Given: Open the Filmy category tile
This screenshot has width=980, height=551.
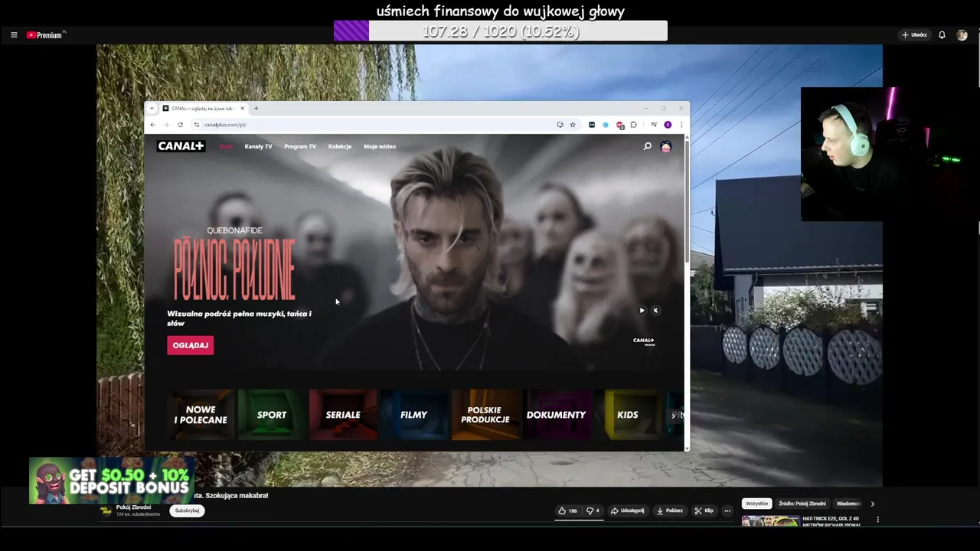Looking at the screenshot, I should pyautogui.click(x=413, y=415).
